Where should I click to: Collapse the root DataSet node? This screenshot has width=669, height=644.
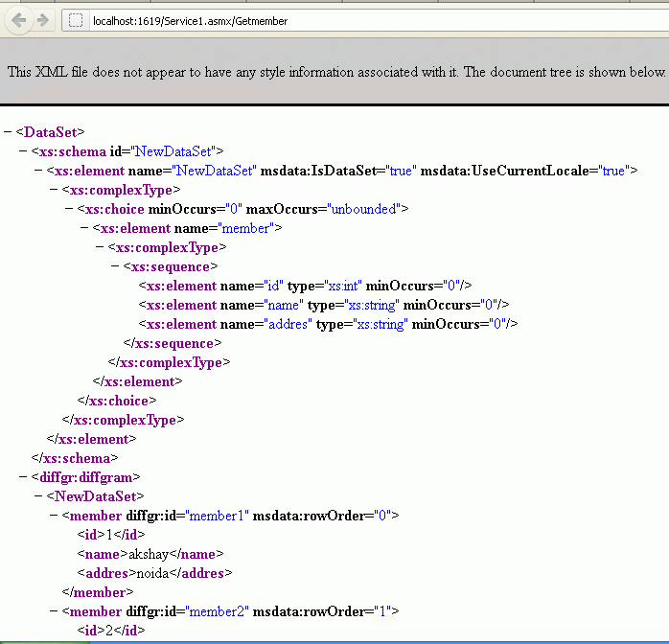click(x=8, y=132)
